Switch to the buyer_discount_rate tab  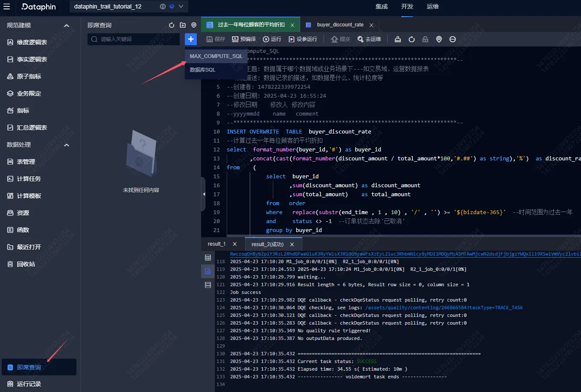pyautogui.click(x=340, y=25)
